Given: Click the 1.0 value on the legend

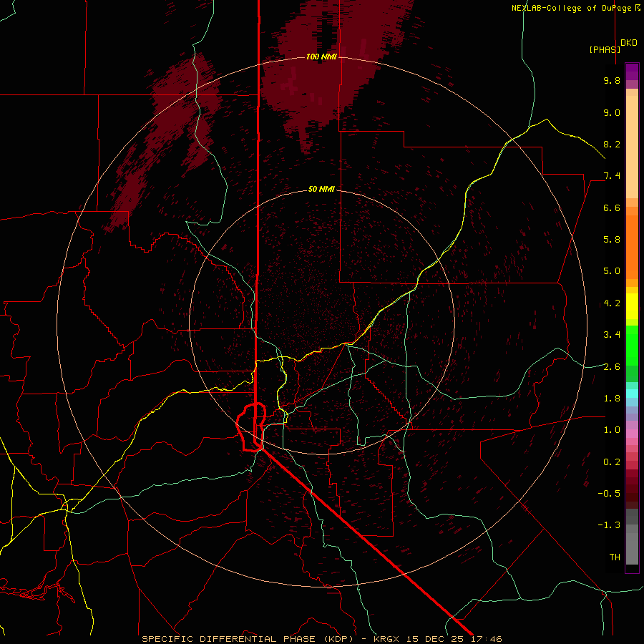Looking at the screenshot, I should click(612, 430).
